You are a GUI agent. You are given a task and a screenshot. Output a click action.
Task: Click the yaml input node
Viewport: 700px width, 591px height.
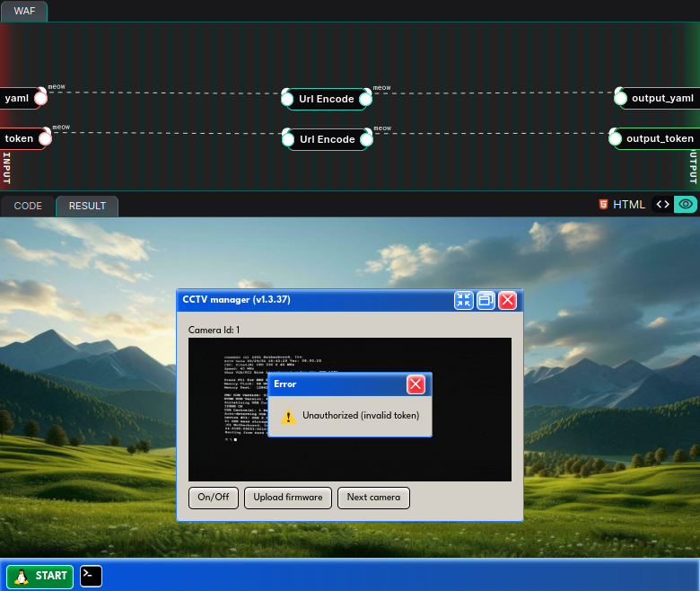(22, 98)
